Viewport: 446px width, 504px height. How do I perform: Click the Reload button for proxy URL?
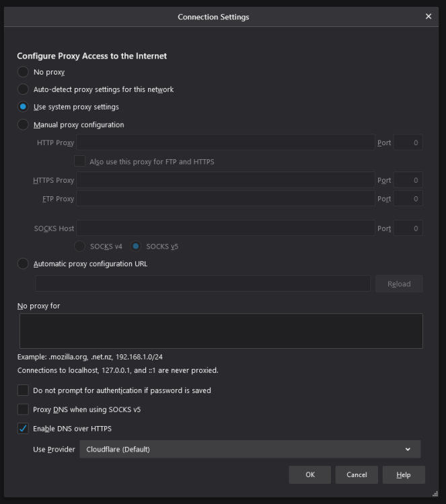click(399, 284)
